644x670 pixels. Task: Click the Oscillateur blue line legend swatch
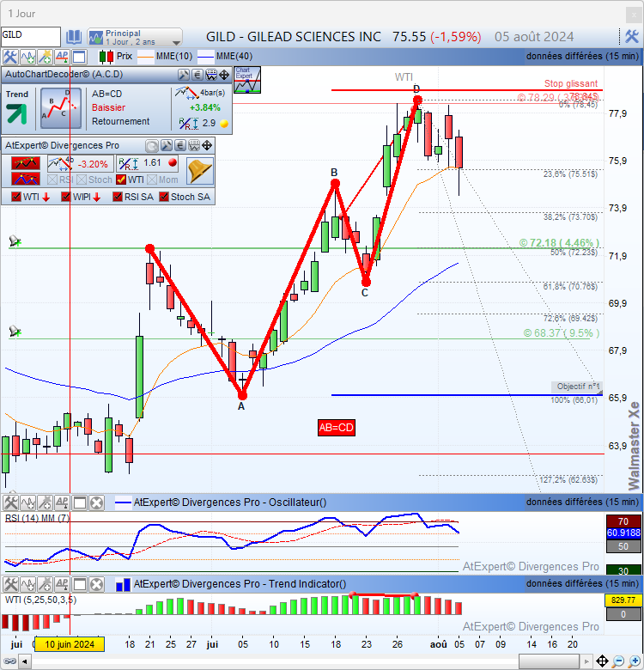click(124, 502)
